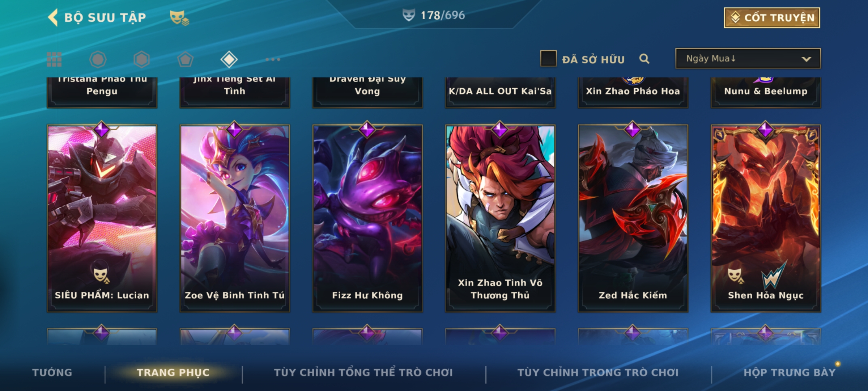868x391 pixels.
Task: Select the circle rarity filter icon
Action: [x=98, y=59]
